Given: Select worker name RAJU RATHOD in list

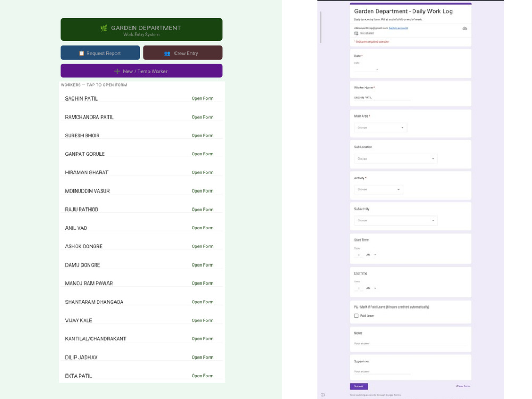Looking at the screenshot, I should (x=81, y=209).
